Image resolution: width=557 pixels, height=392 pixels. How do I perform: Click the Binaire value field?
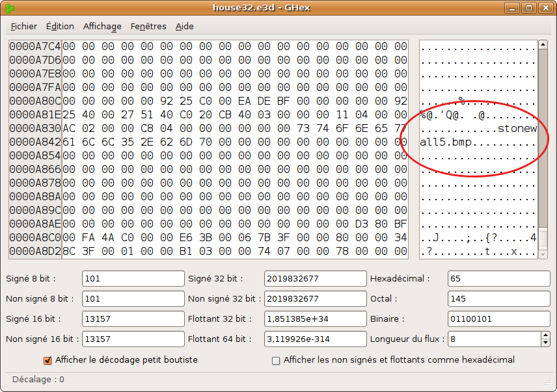[x=499, y=319]
